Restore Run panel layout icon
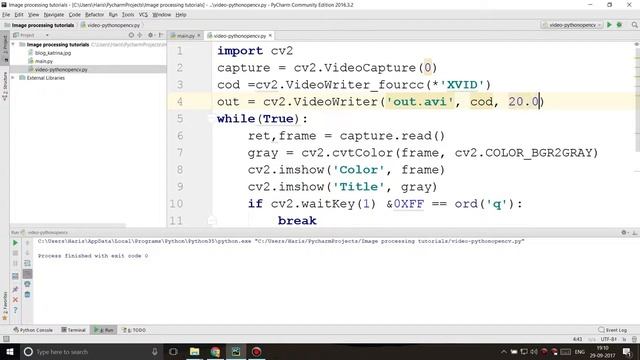The height and width of the screenshot is (360, 640). [x=15, y=276]
